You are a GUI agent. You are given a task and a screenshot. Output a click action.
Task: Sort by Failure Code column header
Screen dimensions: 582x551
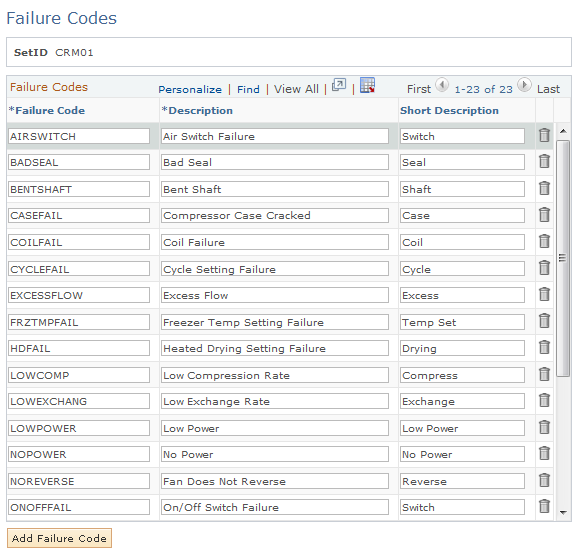click(47, 111)
